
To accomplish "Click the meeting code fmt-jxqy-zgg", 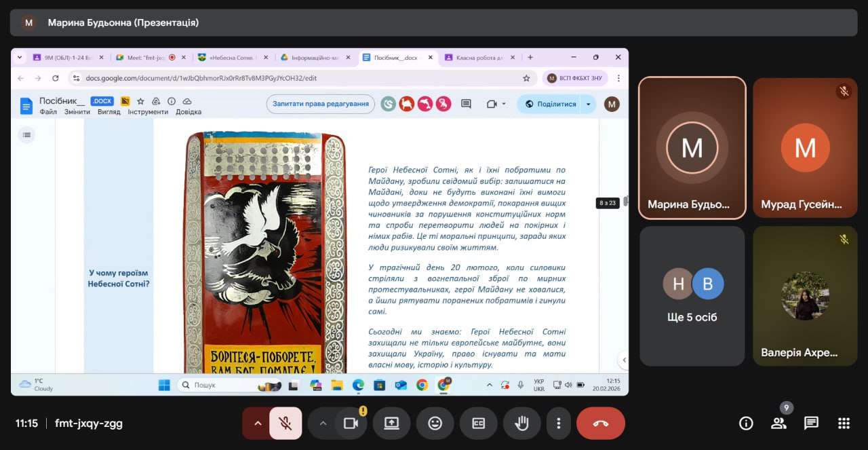I will tap(89, 424).
